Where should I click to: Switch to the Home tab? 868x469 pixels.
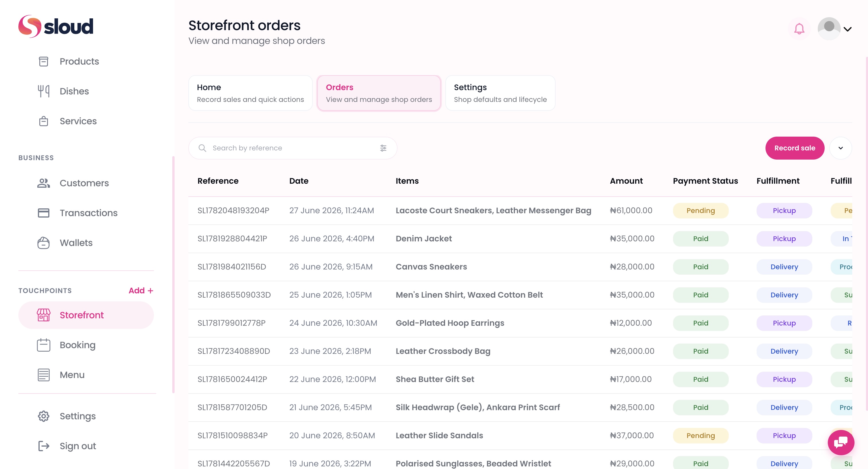point(250,93)
